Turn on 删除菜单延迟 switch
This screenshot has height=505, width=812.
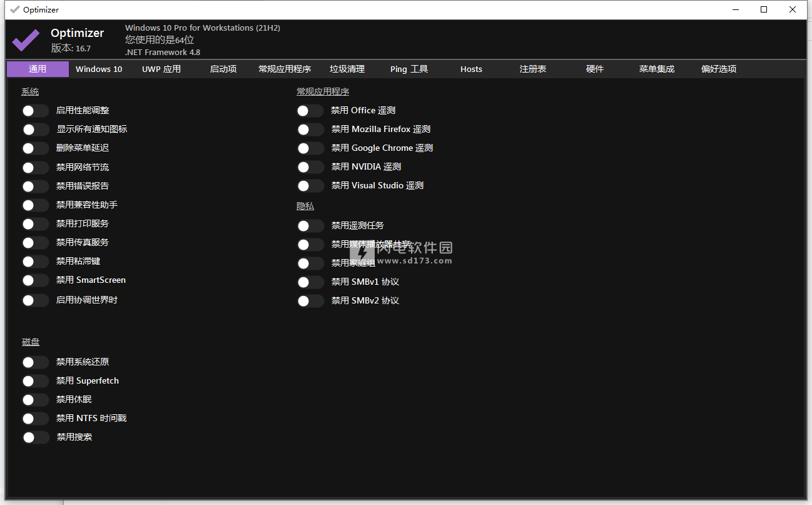click(x=35, y=148)
